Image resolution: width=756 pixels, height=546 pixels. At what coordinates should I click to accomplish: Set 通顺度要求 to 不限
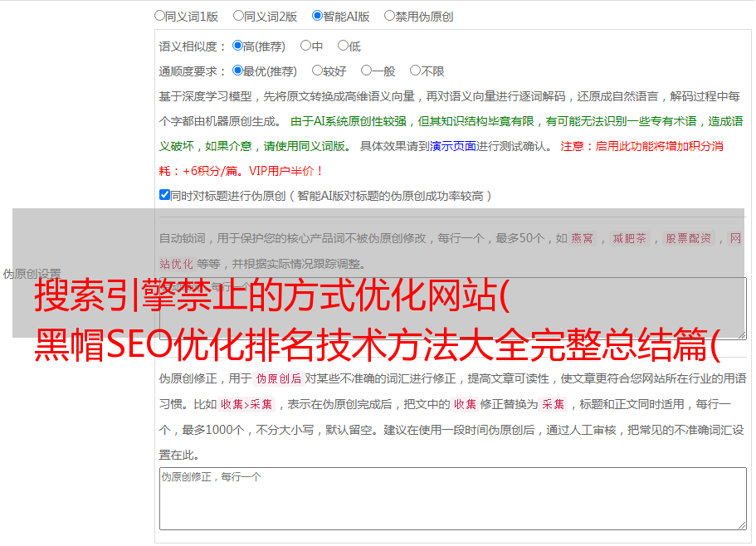[415, 71]
